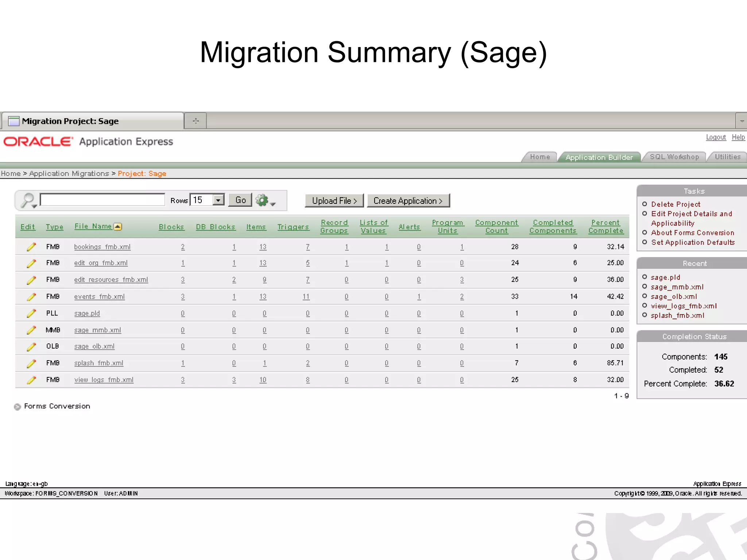Screen dimensions: 747x560
Task: Select the Migration Project: Sage browser tab
Action: pos(92,121)
